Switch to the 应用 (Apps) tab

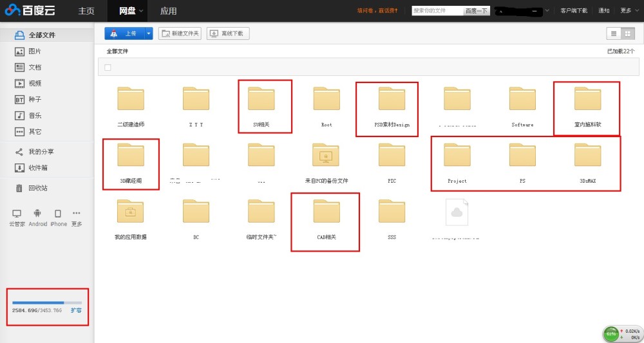pyautogui.click(x=169, y=11)
